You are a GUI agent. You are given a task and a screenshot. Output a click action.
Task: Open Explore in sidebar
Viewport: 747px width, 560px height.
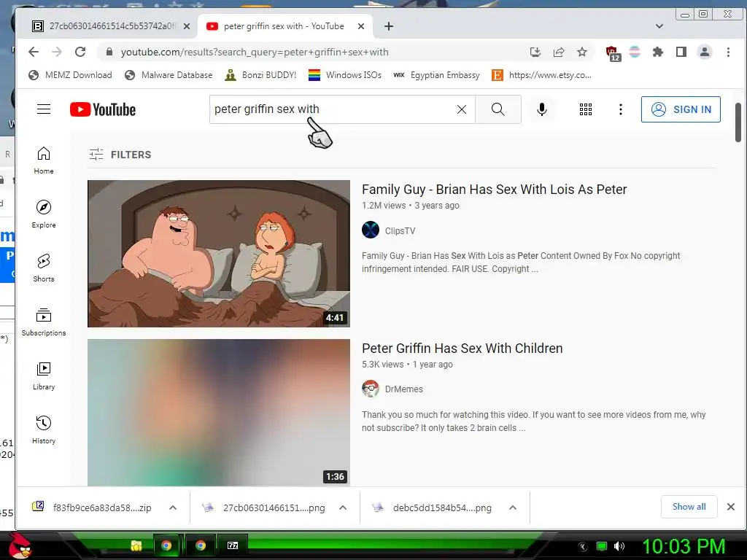(x=44, y=214)
